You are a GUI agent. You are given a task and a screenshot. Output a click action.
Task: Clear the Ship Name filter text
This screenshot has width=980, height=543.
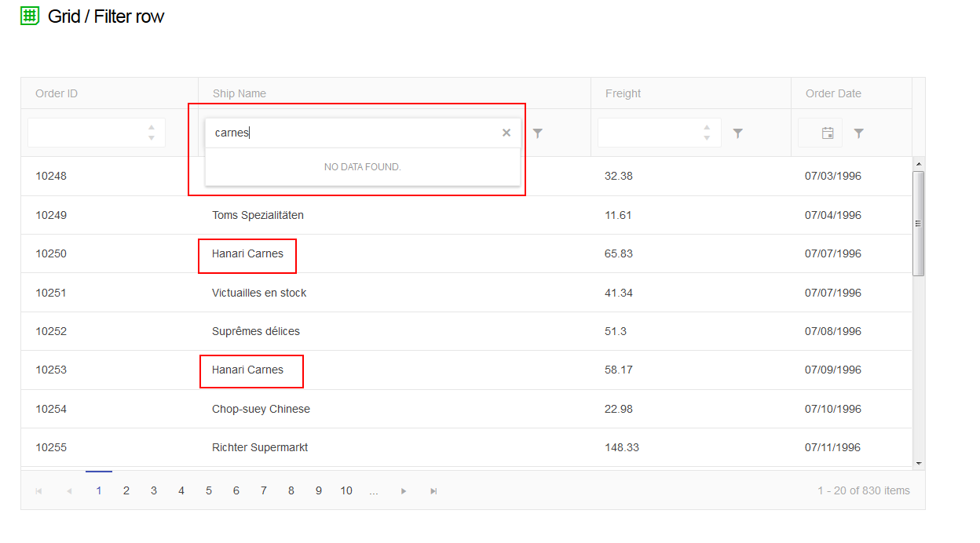pos(506,133)
